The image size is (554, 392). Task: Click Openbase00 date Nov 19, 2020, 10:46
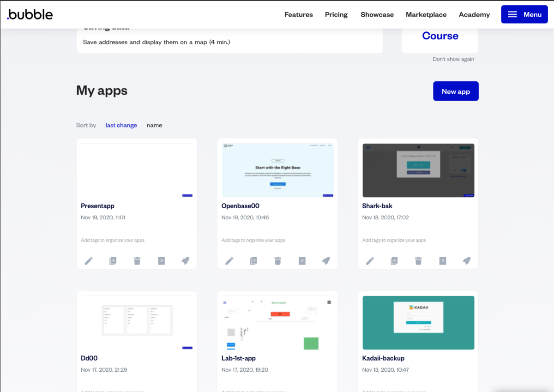point(245,217)
